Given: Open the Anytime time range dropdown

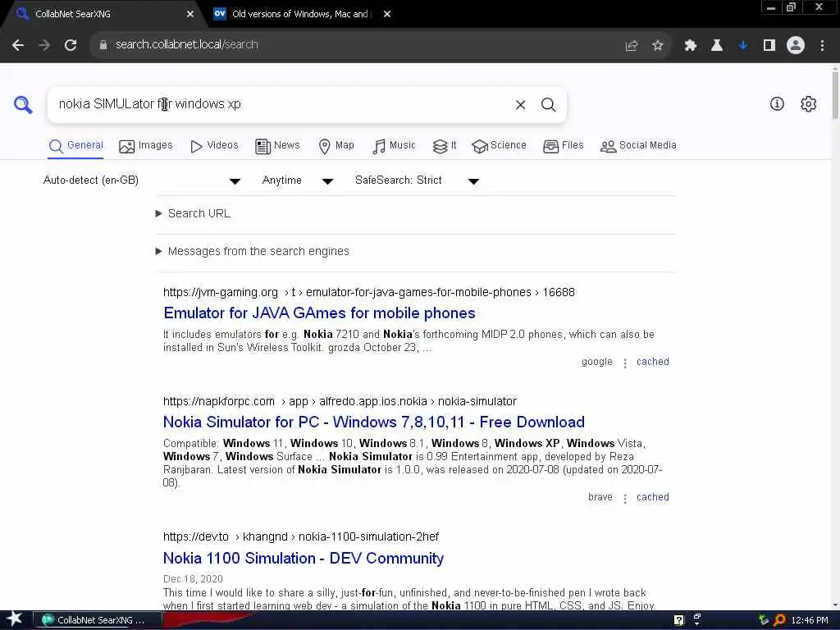Looking at the screenshot, I should click(x=298, y=180).
